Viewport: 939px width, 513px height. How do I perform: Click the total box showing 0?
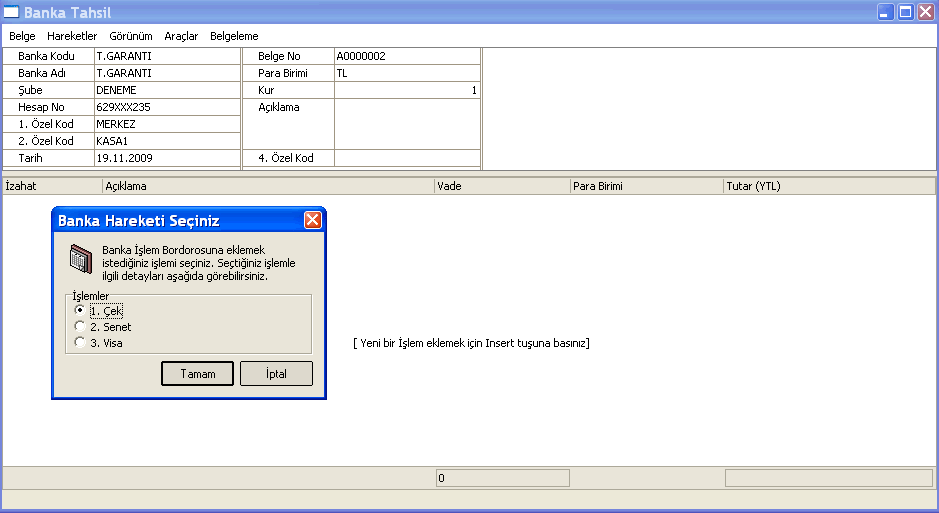coord(502,478)
